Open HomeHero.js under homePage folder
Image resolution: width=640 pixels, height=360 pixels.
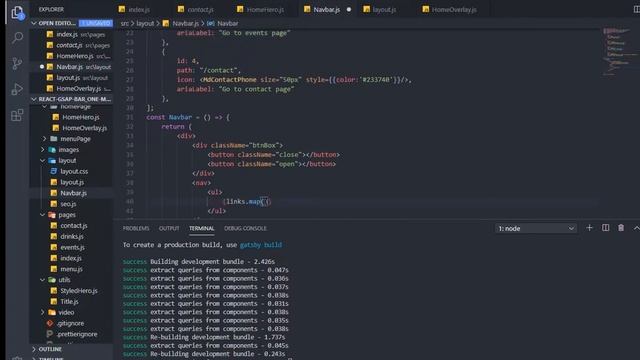point(71,117)
